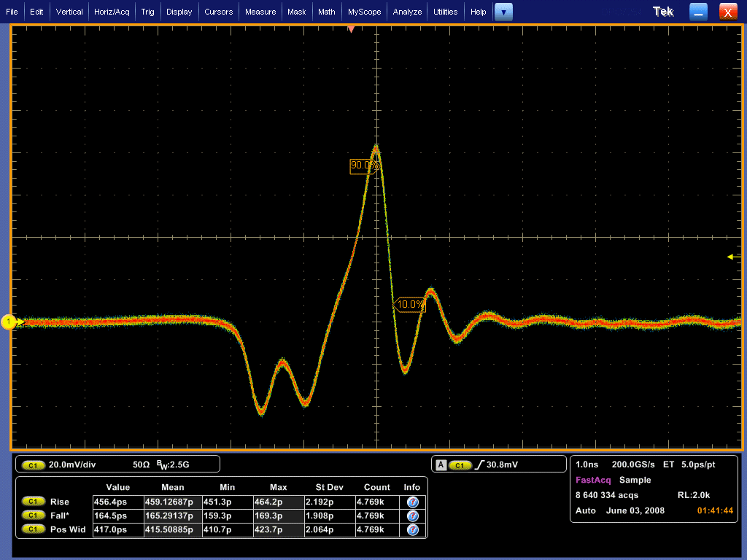
Task: Open the Measure menu
Action: pyautogui.click(x=260, y=12)
